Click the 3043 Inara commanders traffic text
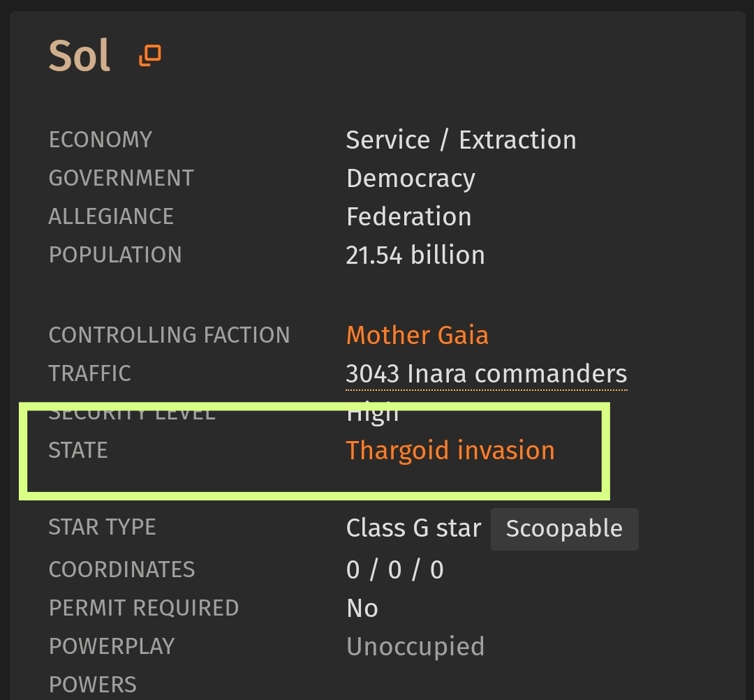 (486, 374)
